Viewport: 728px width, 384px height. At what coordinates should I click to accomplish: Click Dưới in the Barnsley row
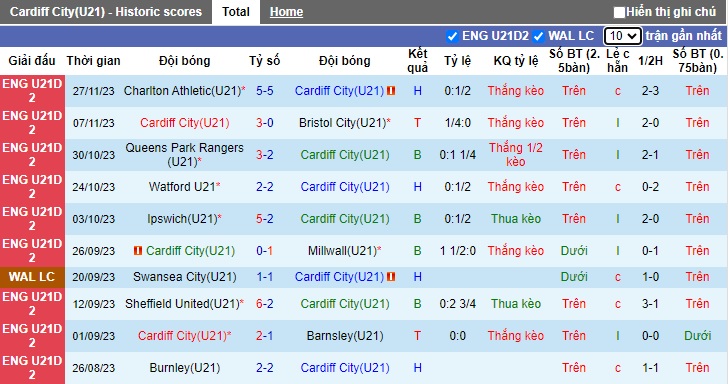point(697,336)
